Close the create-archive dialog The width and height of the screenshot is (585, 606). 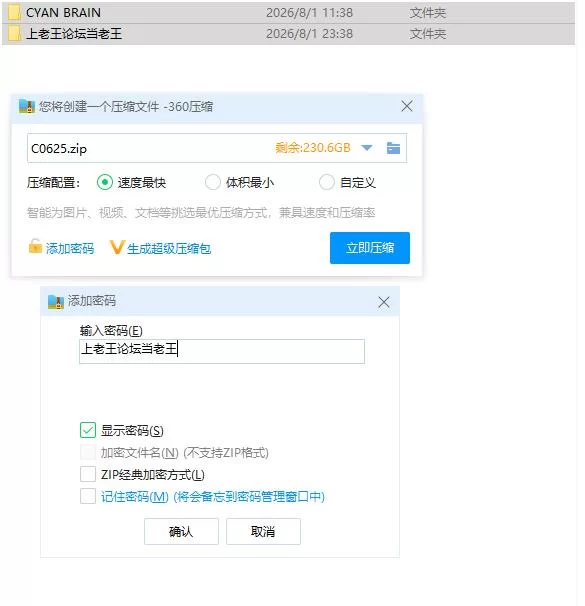pos(407,106)
